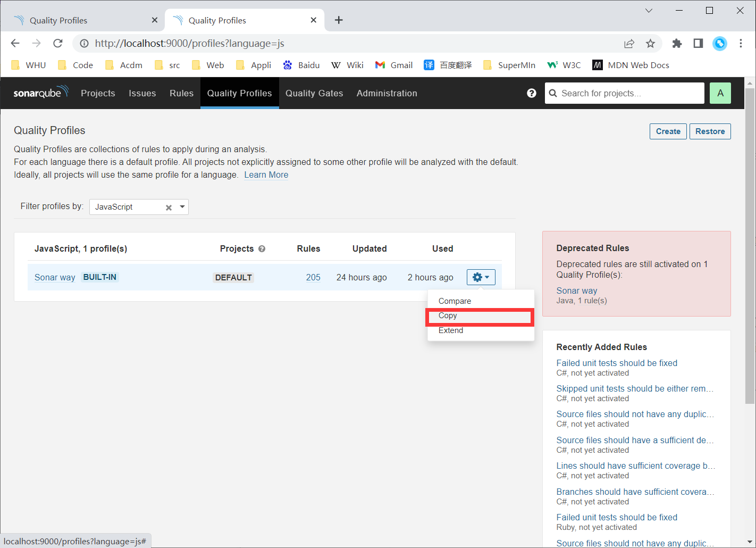Image resolution: width=756 pixels, height=548 pixels.
Task: Open the Web bookmark folder
Action: tap(208, 65)
